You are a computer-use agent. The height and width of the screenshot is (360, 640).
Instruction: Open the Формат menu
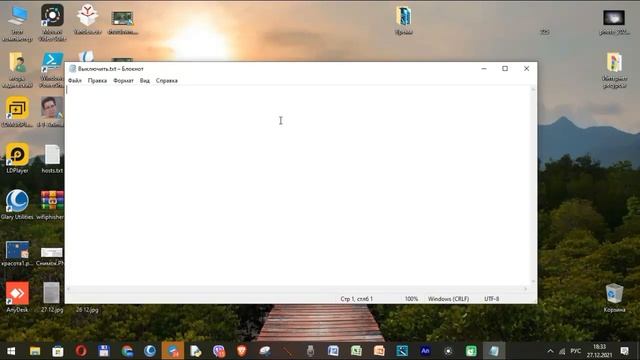[x=123, y=81]
